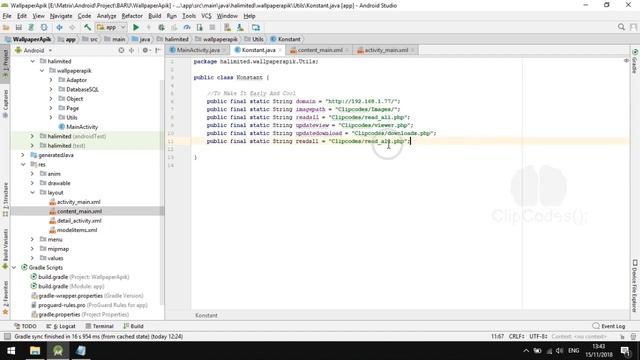This screenshot has height=360, width=640.
Task: Toggle the Project tool window tab
Action: click(x=5, y=64)
